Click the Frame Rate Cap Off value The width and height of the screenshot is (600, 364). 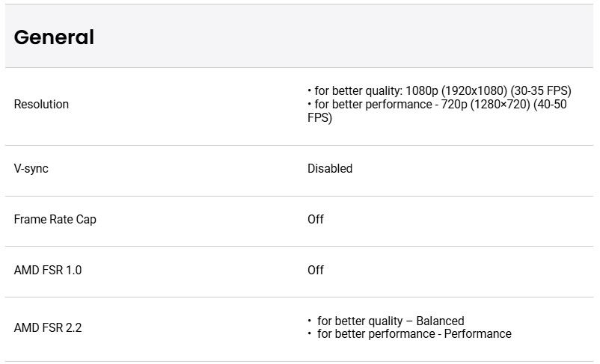316,220
